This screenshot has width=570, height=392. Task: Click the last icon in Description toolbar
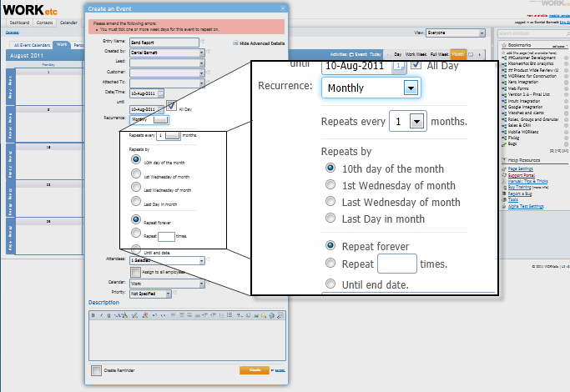coord(280,315)
